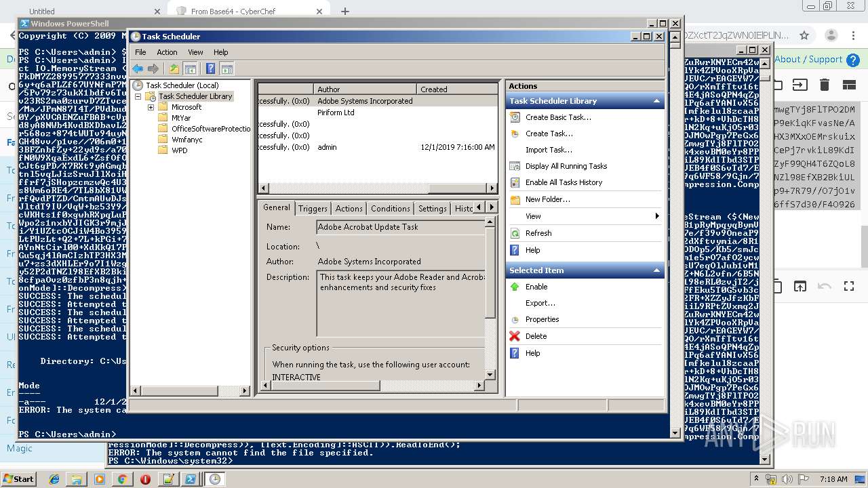The image size is (868, 488).
Task: Click Display All Running Tasks
Action: (x=566, y=166)
